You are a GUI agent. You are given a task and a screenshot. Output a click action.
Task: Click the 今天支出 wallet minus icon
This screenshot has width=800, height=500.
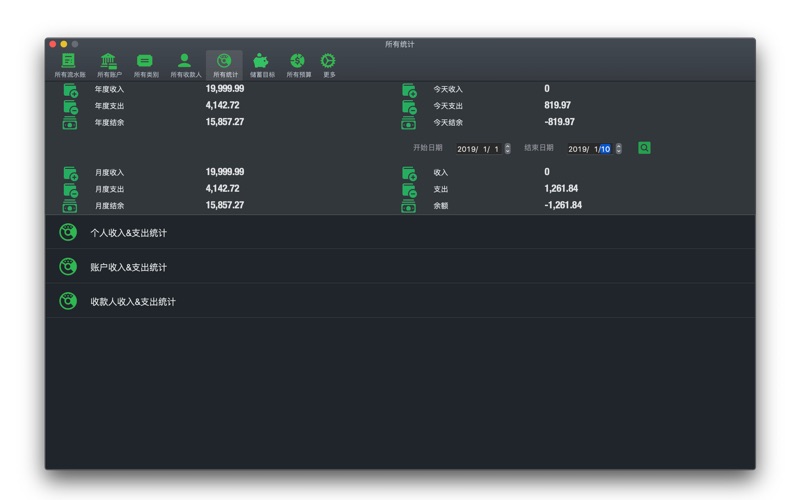(409, 106)
